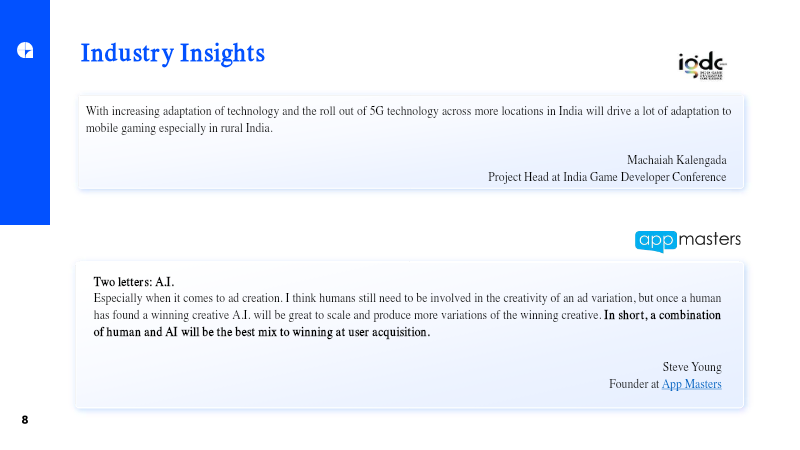Click the Industry Insights heading
800x450 pixels.
173,53
